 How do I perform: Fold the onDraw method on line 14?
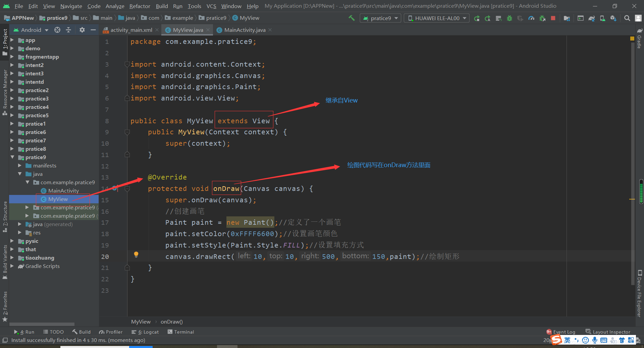(127, 189)
